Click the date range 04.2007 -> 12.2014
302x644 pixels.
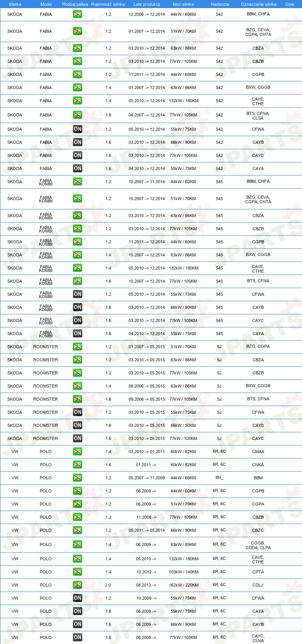point(147,115)
